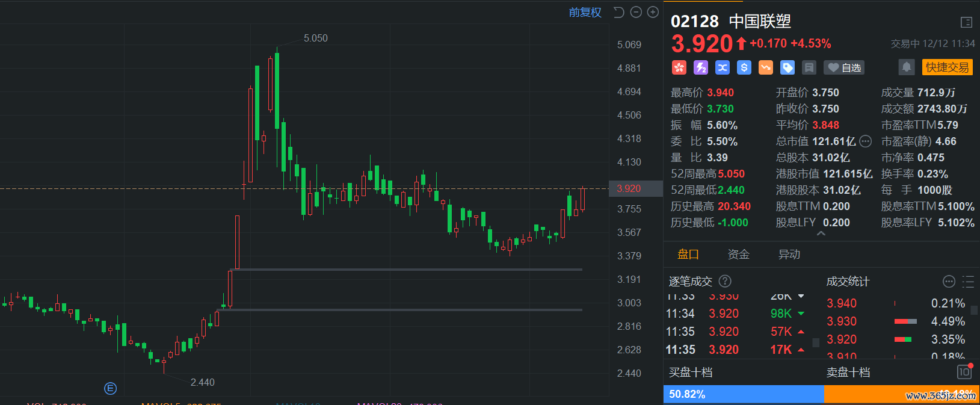Click the 3.920 statistics row showing 3.35%

pos(896,339)
